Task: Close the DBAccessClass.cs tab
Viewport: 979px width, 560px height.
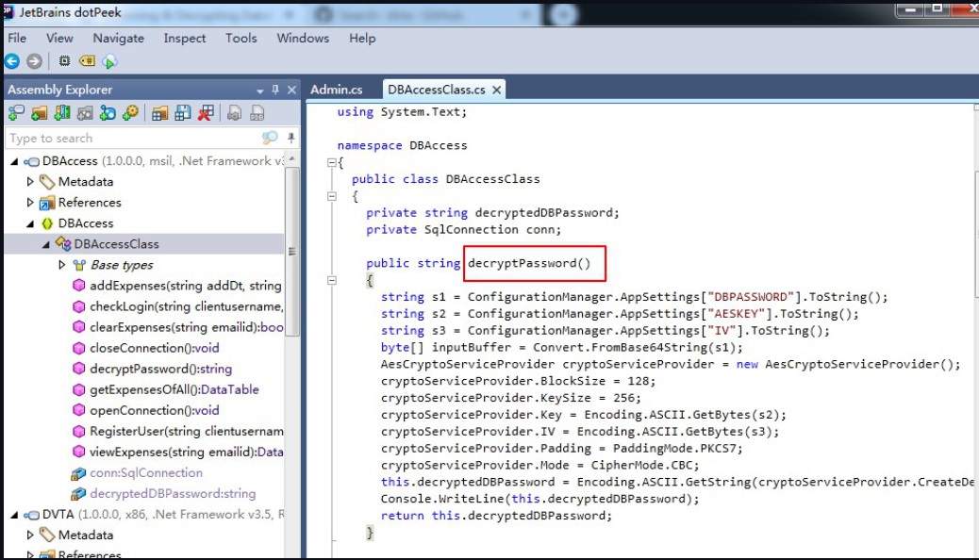Action: (x=496, y=90)
